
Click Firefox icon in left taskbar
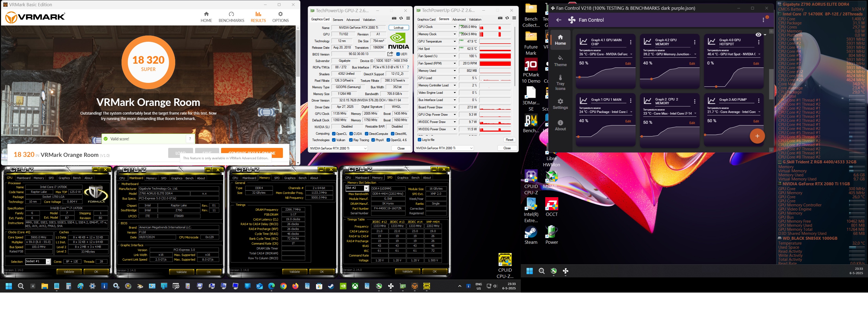[295, 286]
